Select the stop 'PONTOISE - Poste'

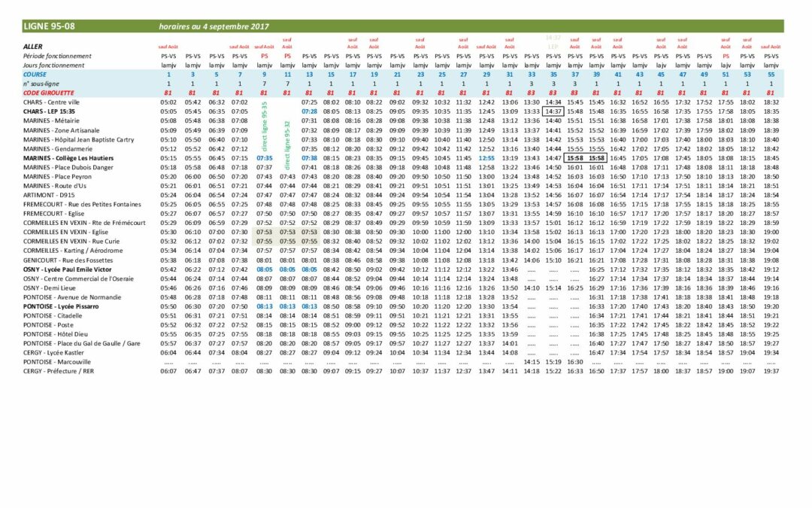[x=48, y=325]
